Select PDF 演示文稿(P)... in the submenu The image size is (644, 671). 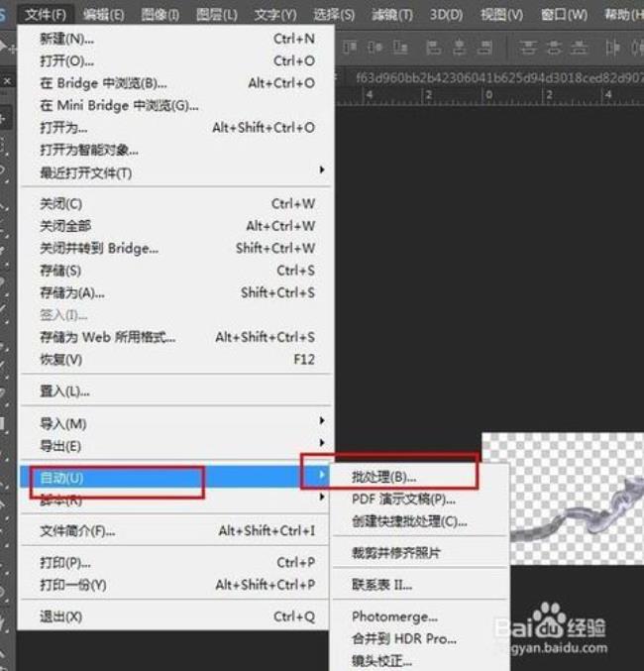[420, 499]
